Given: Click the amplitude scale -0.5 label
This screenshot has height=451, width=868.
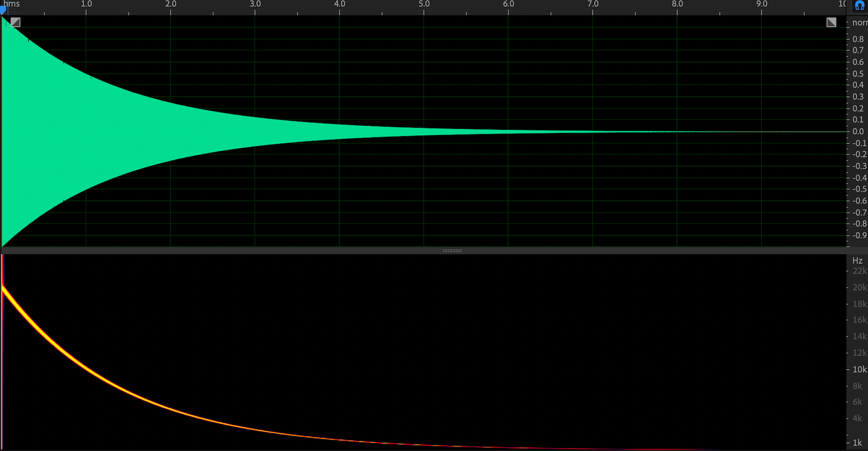Looking at the screenshot, I should coord(860,189).
